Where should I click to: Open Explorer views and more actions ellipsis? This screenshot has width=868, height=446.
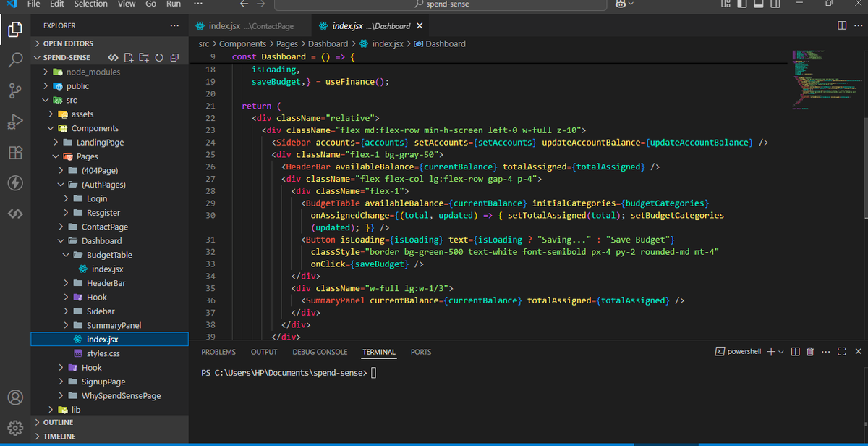174,25
